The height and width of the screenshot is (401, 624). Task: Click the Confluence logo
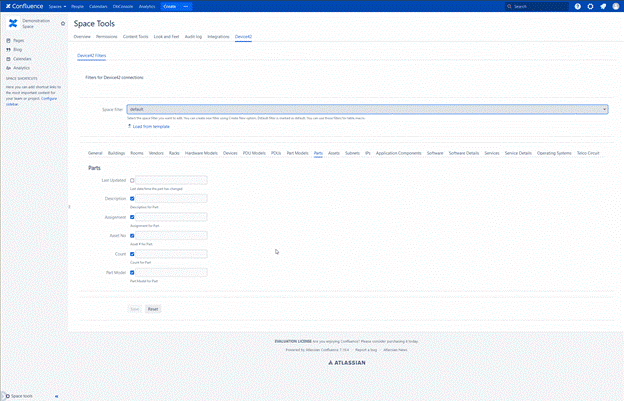pos(23,6)
